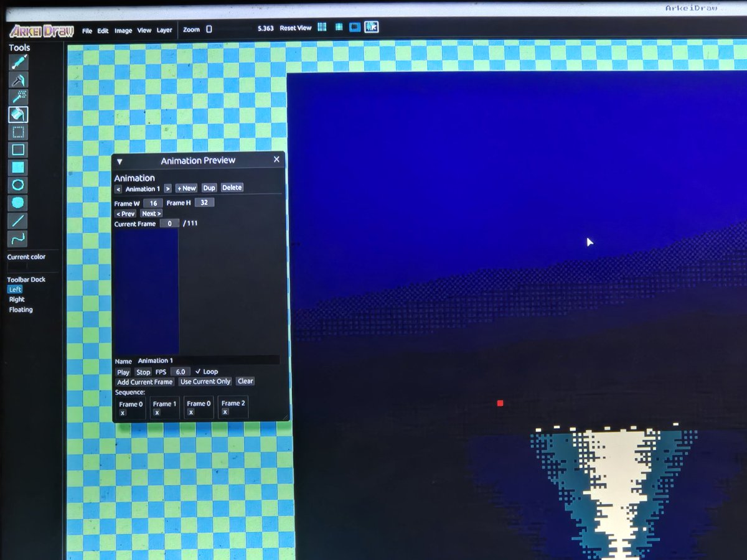Open the Layer menu
The height and width of the screenshot is (560, 747).
pyautogui.click(x=164, y=30)
